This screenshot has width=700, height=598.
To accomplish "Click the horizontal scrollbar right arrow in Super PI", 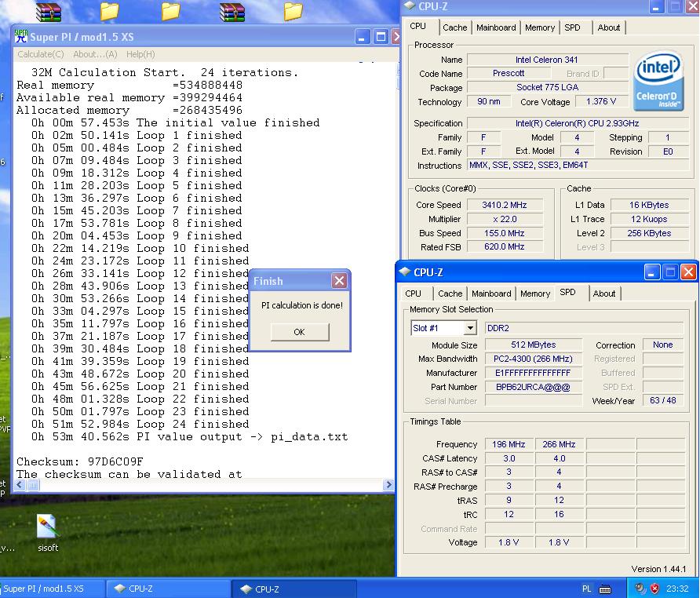I will 388,484.
